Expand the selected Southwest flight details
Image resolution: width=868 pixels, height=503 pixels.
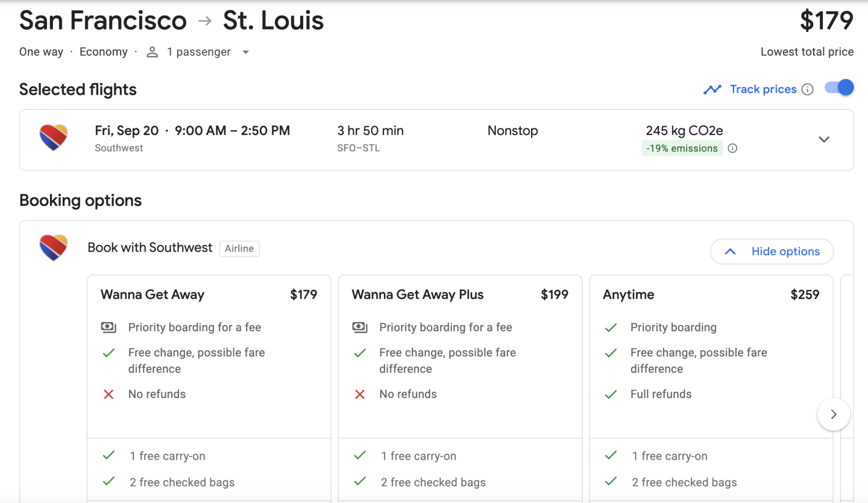pyautogui.click(x=823, y=139)
